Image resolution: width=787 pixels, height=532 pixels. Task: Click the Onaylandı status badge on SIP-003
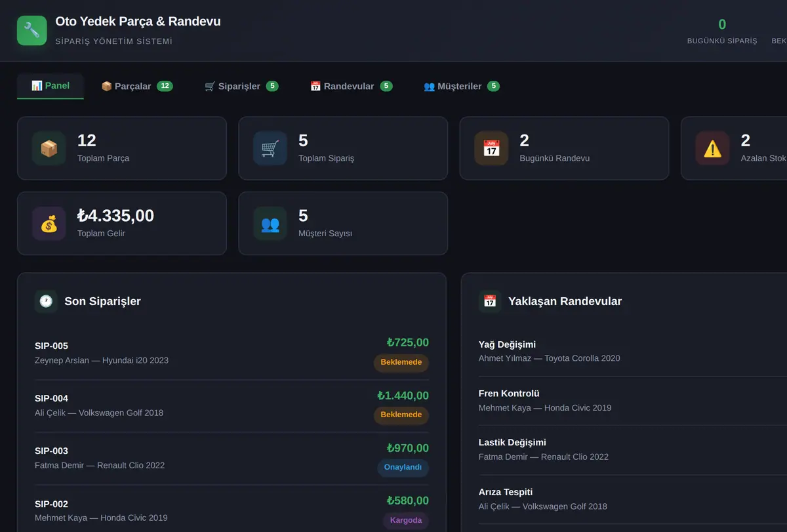click(403, 467)
